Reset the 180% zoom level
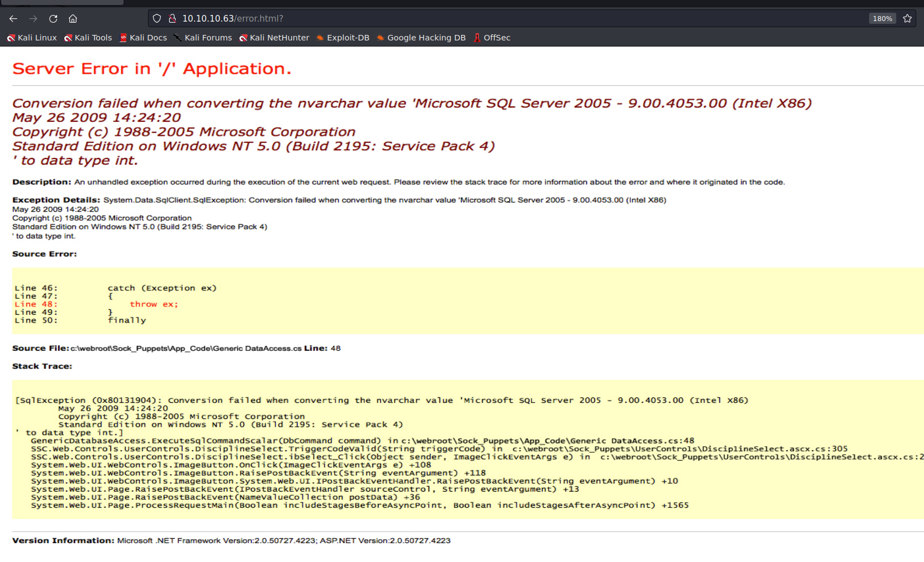The image size is (924, 562). [882, 19]
